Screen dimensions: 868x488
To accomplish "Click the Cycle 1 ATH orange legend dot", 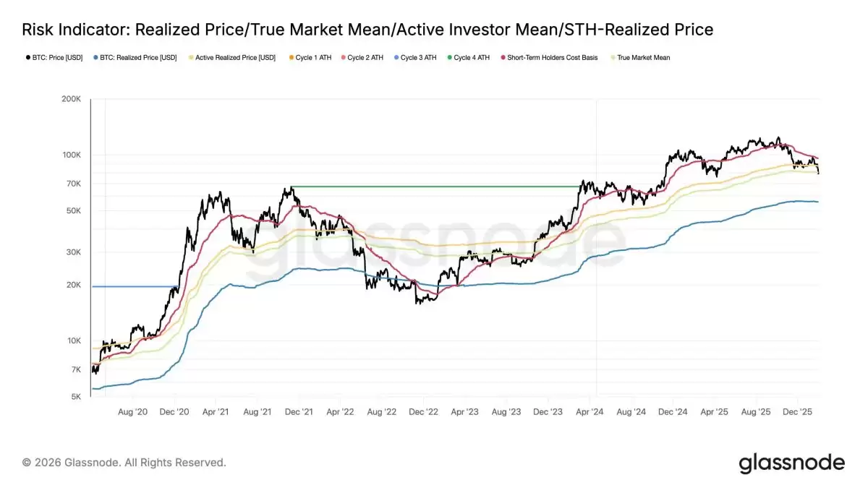I will pos(292,57).
